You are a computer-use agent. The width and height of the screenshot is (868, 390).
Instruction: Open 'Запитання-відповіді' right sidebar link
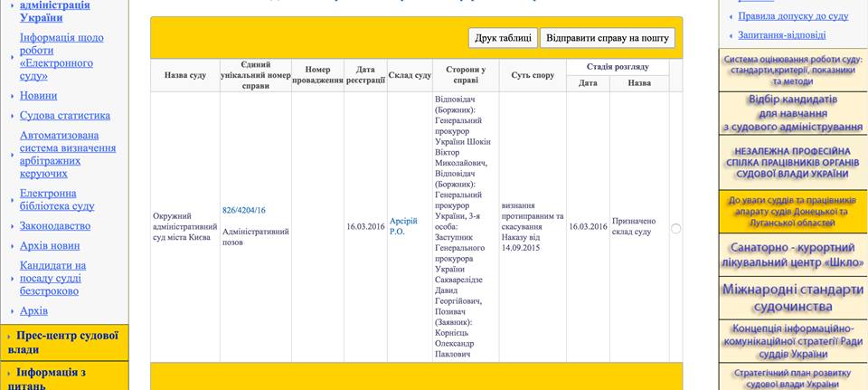coord(781,35)
